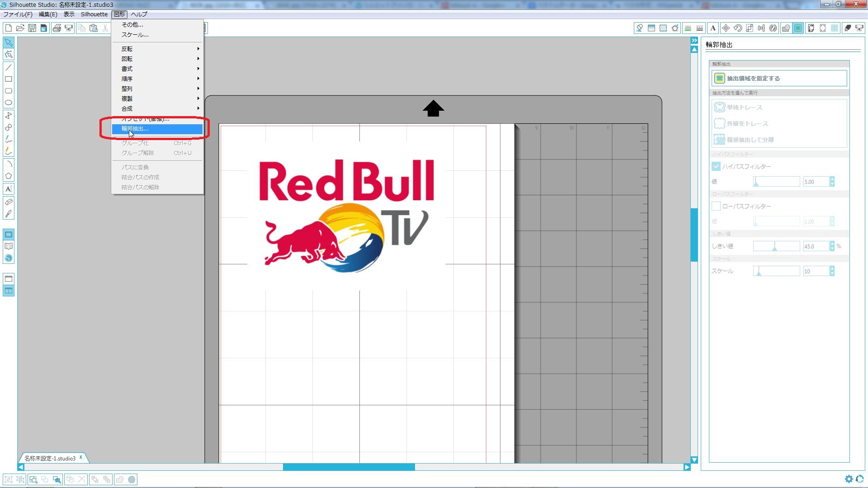Adjust the しきい値 stepper arrows
868x488 pixels.
(x=832, y=246)
